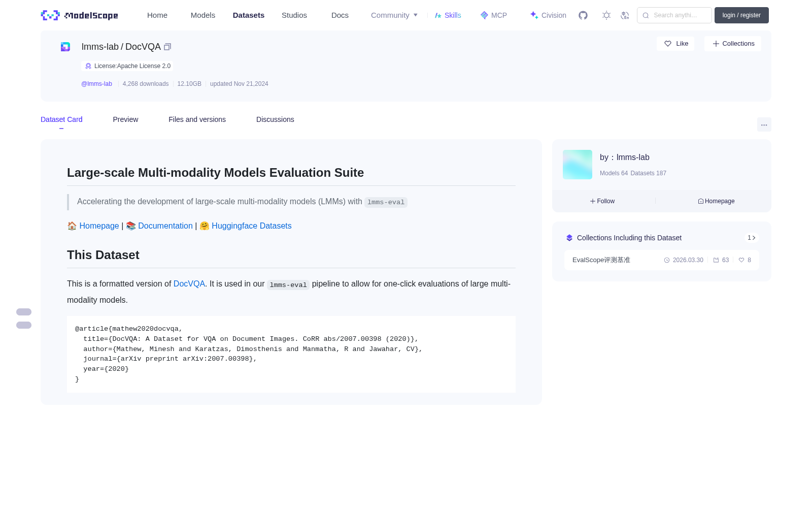Image resolution: width=812 pixels, height=508 pixels.
Task: Like the dataset with the heart button
Action: [675, 44]
